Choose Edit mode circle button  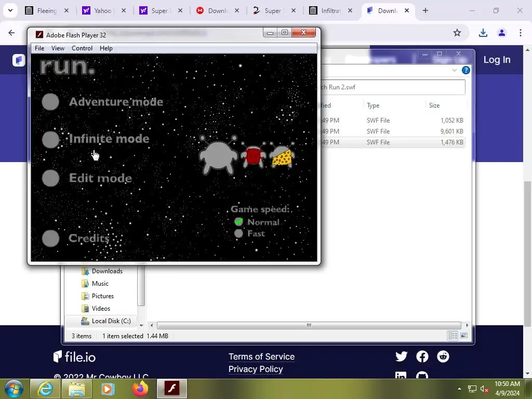click(50, 178)
